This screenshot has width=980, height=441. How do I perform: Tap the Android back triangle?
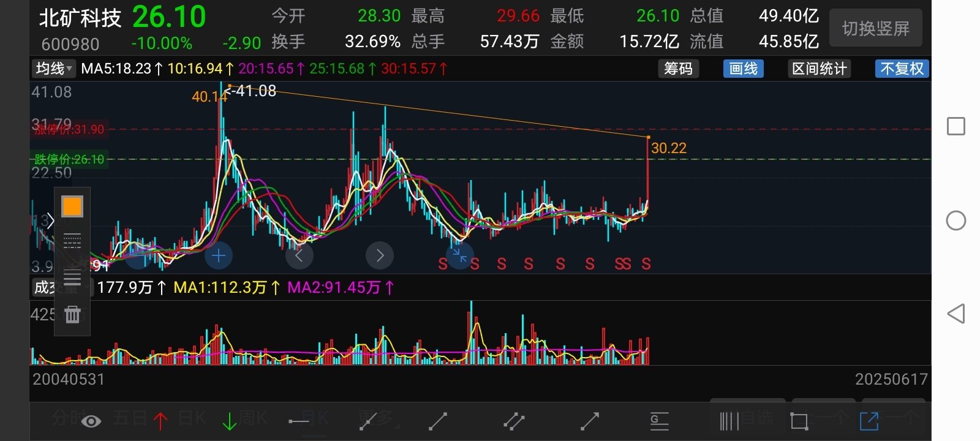point(956,314)
